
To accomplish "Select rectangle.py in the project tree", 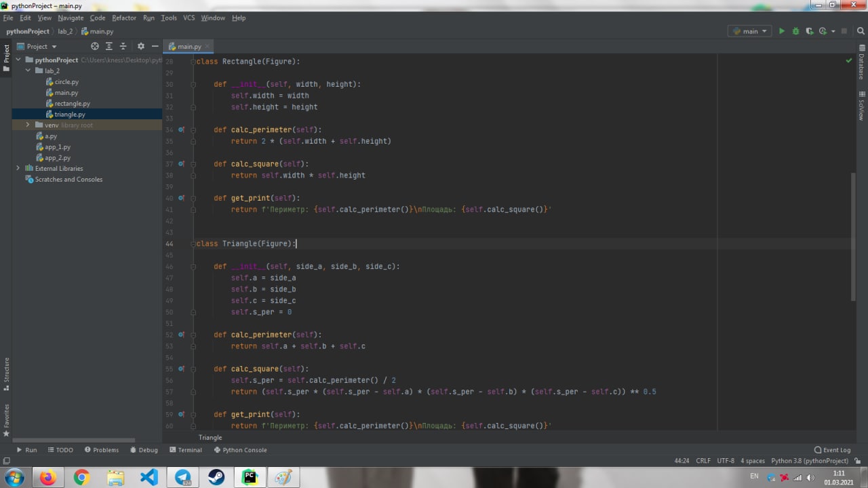I will (72, 103).
